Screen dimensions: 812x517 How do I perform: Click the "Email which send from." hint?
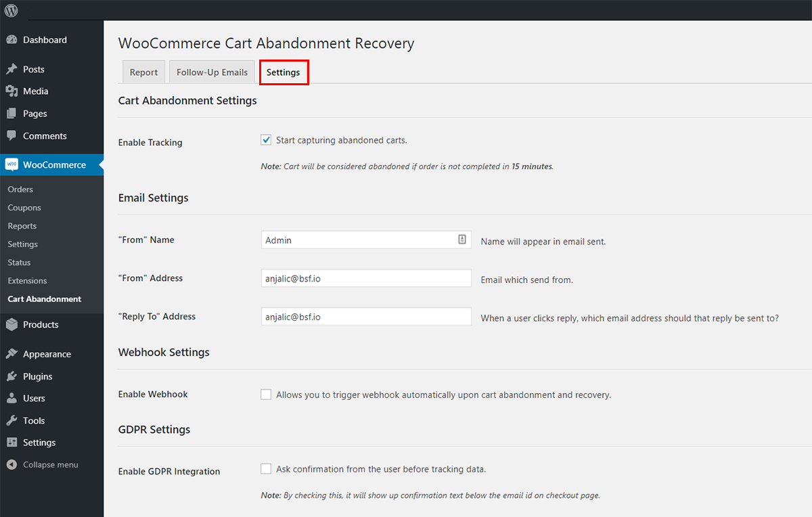[x=526, y=279]
